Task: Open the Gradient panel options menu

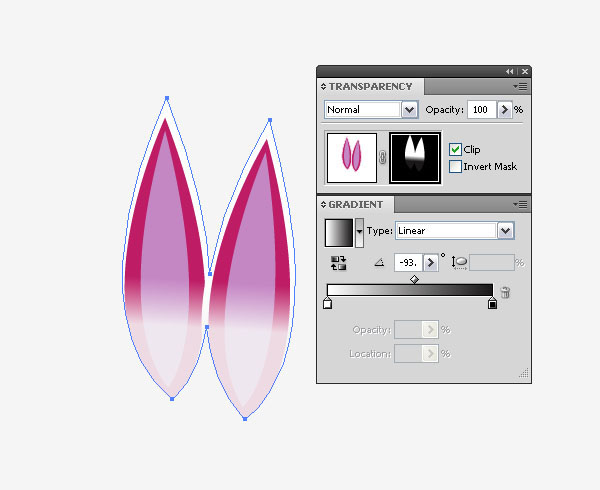Action: click(x=520, y=205)
